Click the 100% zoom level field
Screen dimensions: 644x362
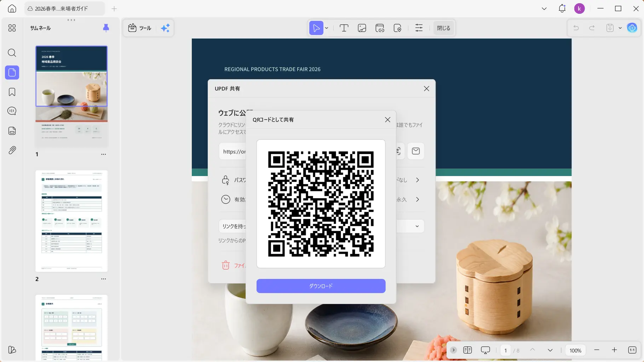(575, 350)
